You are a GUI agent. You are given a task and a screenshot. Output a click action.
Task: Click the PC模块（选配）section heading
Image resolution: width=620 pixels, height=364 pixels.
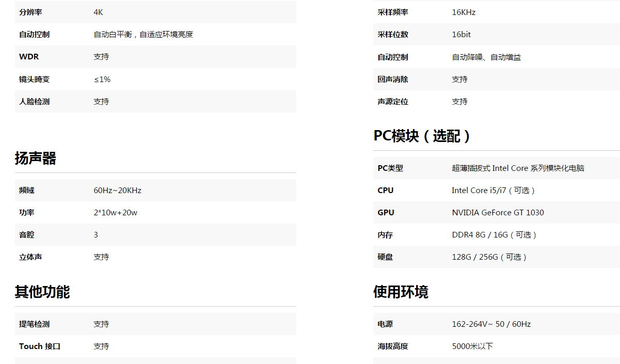422,136
